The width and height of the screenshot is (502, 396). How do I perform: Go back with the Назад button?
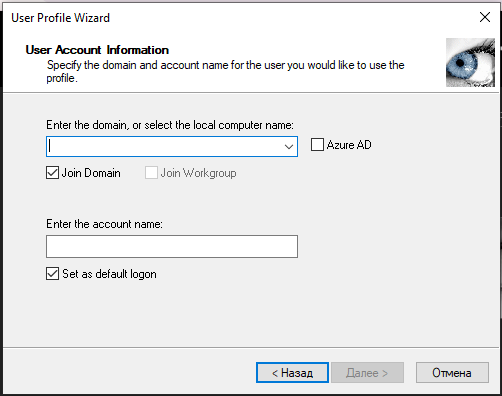pyautogui.click(x=292, y=373)
